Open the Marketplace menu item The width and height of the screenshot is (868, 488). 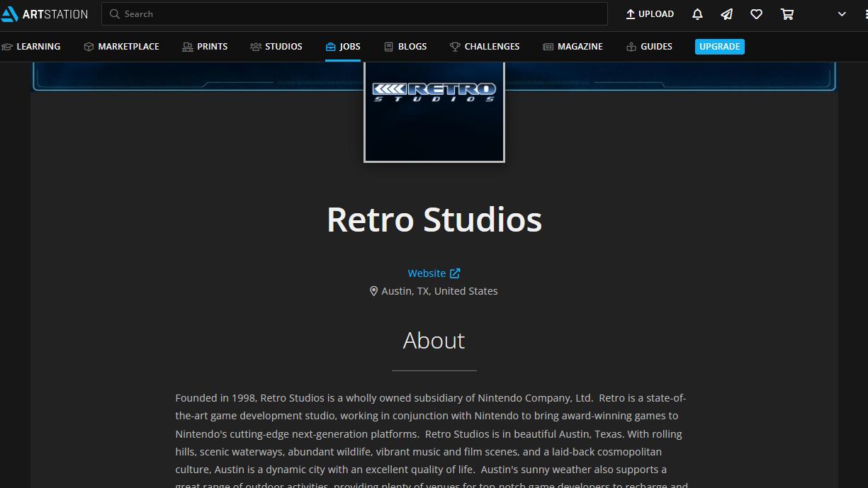click(x=121, y=47)
